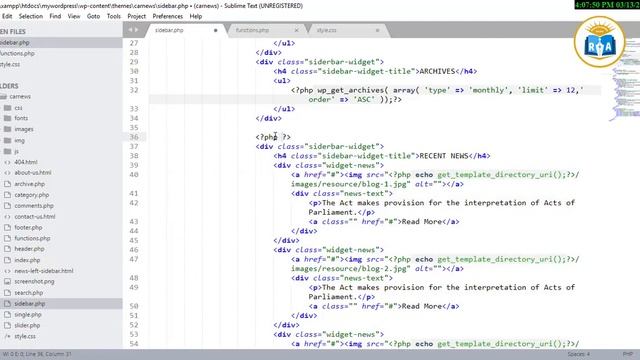Open the Project menu
Image resolution: width=640 pixels, height=360 pixels.
[x=136, y=16]
